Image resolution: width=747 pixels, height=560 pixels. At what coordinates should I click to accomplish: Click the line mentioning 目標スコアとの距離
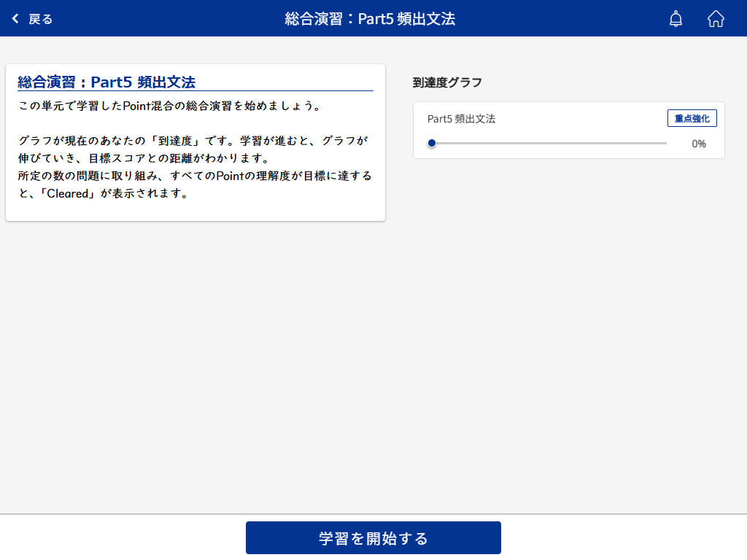(153, 158)
